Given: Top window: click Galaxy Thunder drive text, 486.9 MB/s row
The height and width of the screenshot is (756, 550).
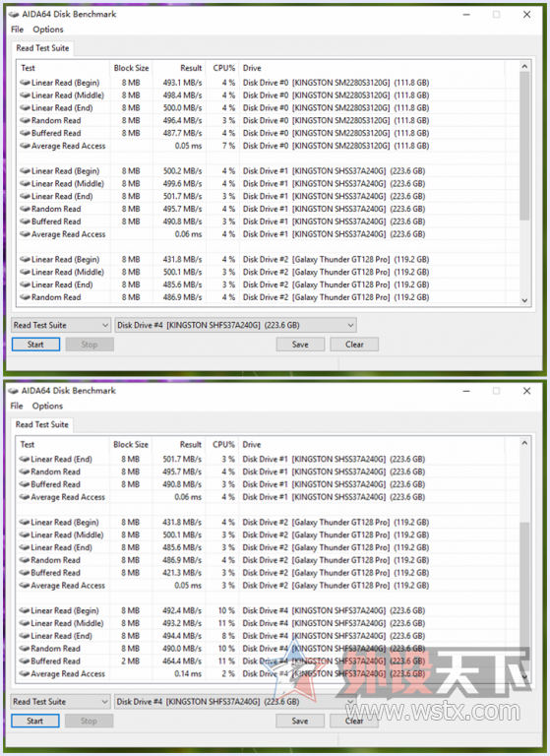Looking at the screenshot, I should [336, 297].
